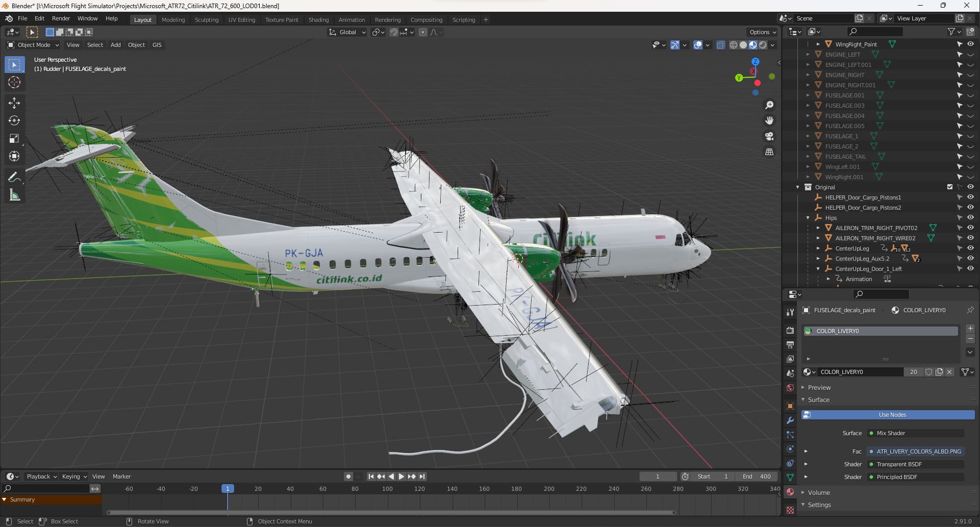980x527 pixels.
Task: Expand the Preview panel in material properties
Action: pos(819,388)
